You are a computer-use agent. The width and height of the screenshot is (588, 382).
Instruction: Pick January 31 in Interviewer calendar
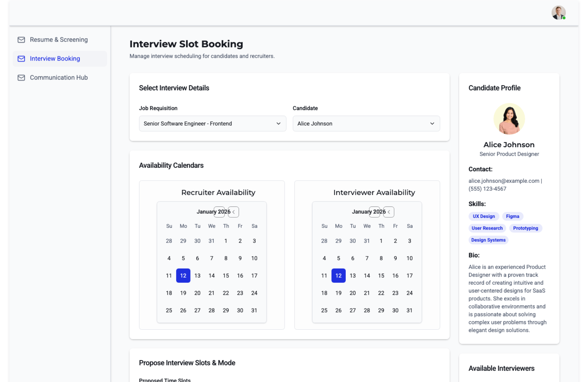coord(409,311)
